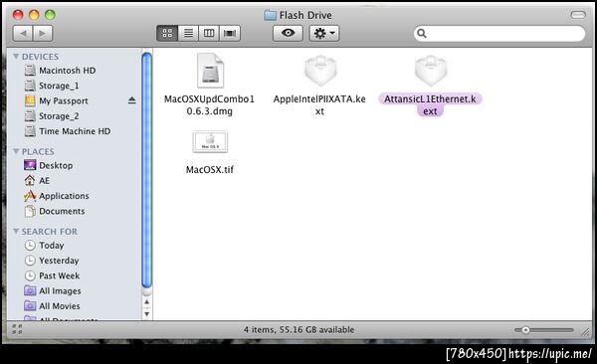Select the Storage_2 drive
The image size is (597, 364).
click(59, 116)
